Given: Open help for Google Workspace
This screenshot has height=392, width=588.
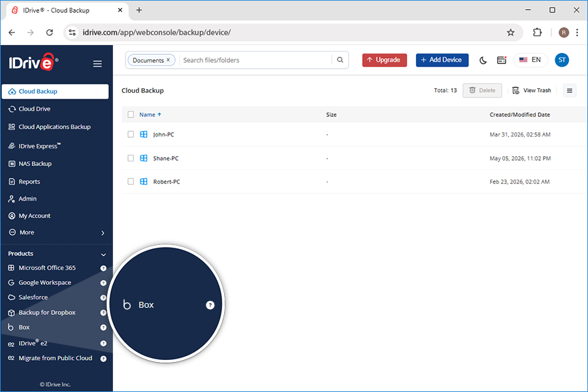Looking at the screenshot, I should tap(103, 283).
